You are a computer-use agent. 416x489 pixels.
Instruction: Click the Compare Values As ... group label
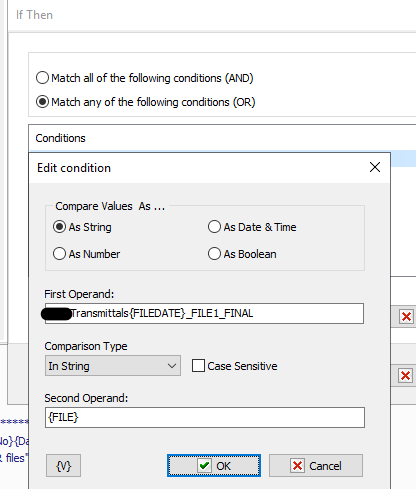click(x=110, y=206)
